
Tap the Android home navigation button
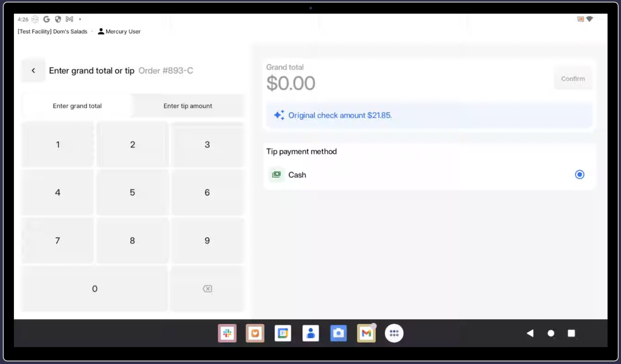tap(551, 333)
